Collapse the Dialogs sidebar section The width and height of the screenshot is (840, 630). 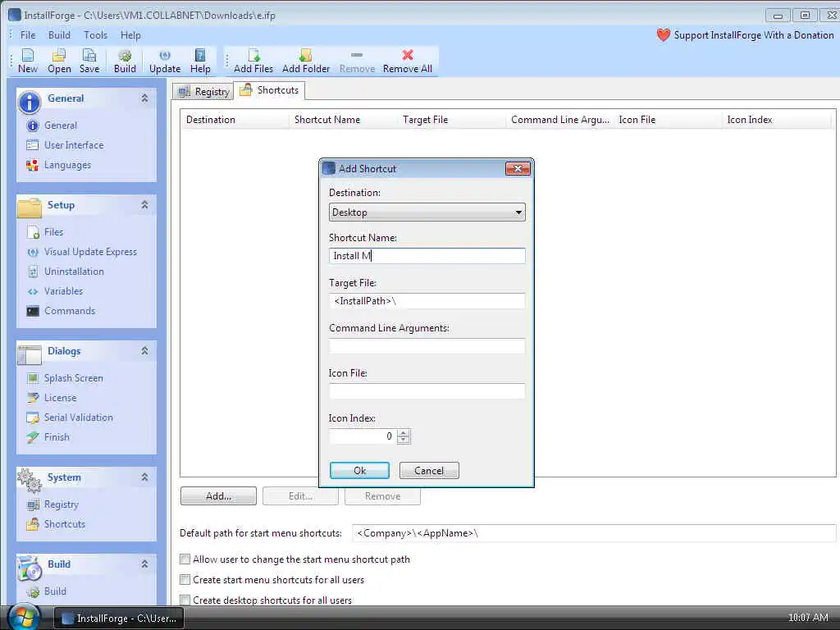tap(144, 351)
